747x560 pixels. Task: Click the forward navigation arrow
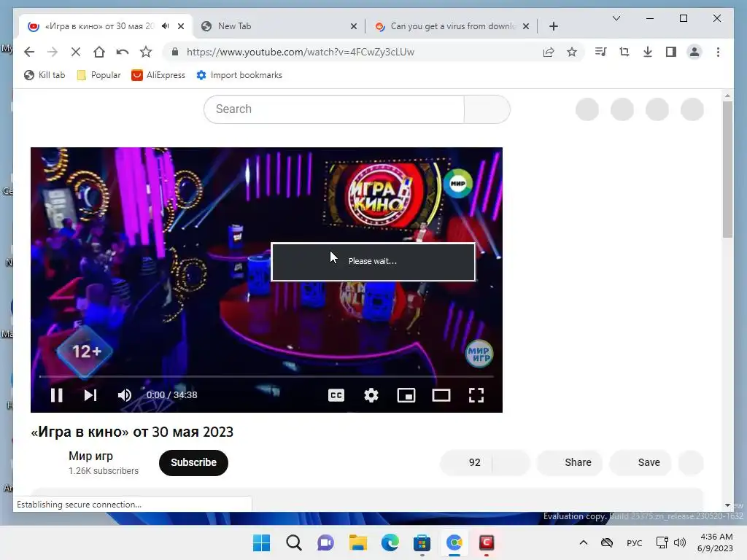[53, 52]
